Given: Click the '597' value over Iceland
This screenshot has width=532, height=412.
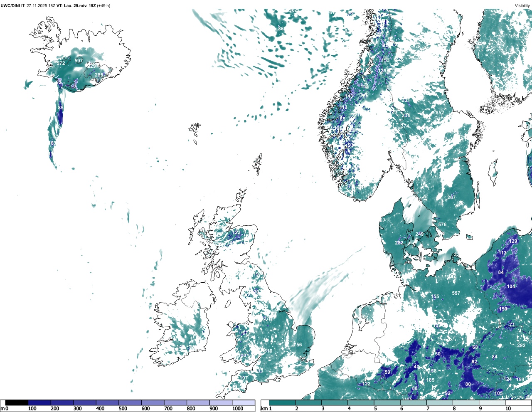Looking at the screenshot, I should pyautogui.click(x=79, y=61).
